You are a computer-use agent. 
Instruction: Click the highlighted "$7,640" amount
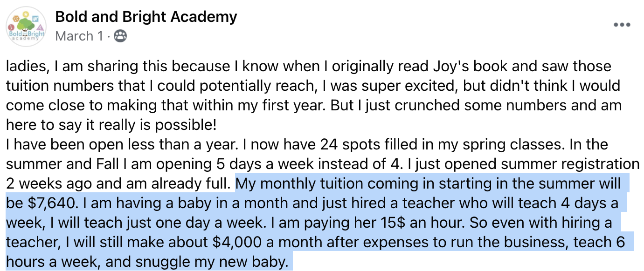(51, 203)
